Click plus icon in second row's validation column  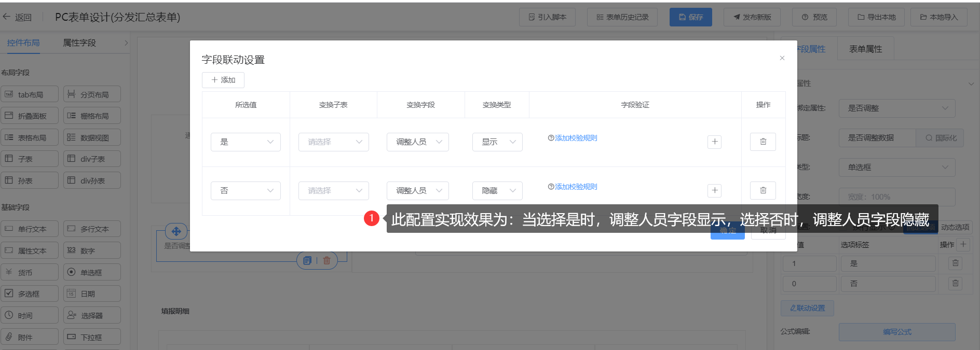click(x=714, y=190)
